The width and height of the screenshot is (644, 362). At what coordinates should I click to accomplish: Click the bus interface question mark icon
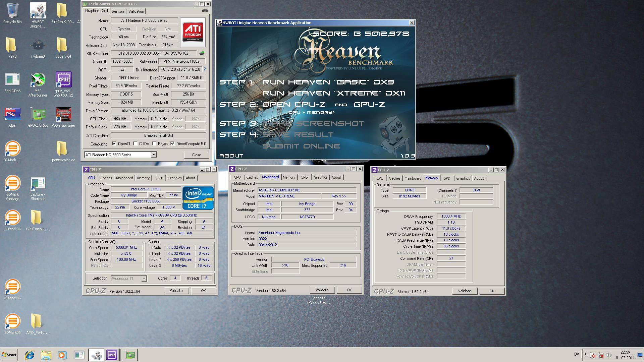point(205,69)
